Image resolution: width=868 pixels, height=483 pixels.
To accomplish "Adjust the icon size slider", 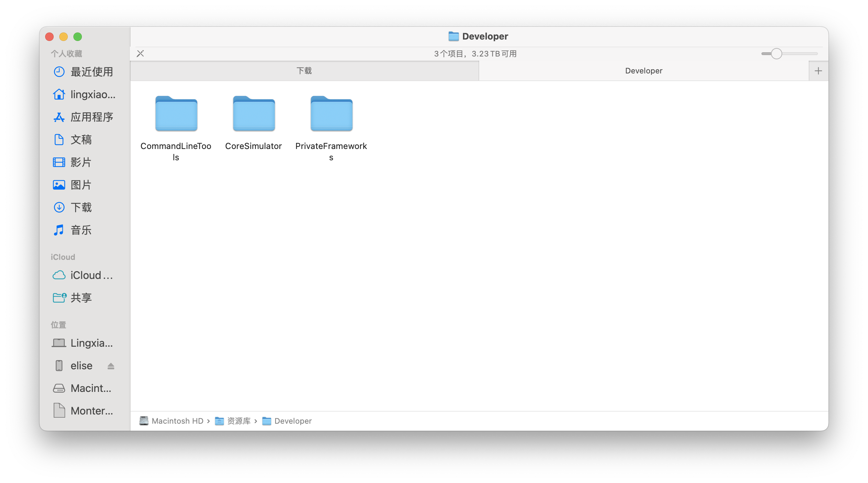I will [776, 54].
